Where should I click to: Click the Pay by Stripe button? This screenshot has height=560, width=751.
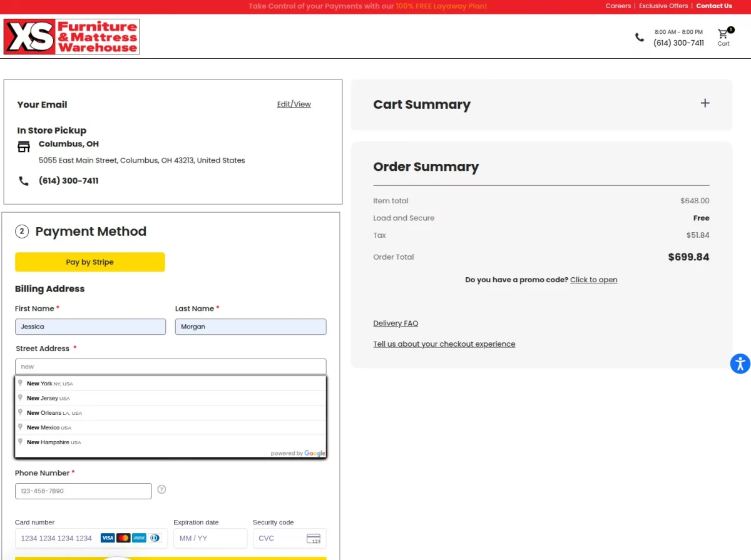pyautogui.click(x=89, y=262)
